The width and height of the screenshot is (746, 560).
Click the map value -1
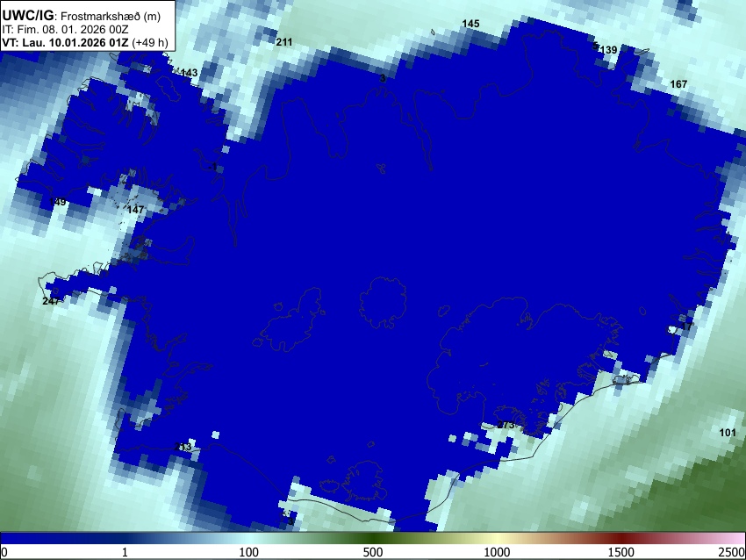pos(213,167)
